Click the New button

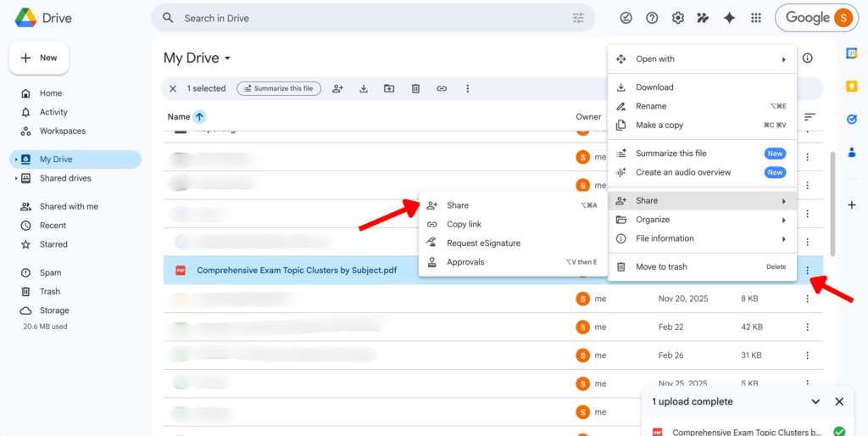[x=39, y=58]
